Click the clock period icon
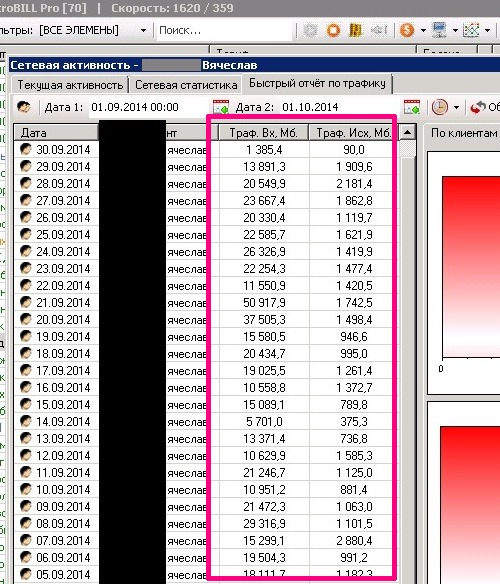The height and width of the screenshot is (584, 500). [440, 107]
